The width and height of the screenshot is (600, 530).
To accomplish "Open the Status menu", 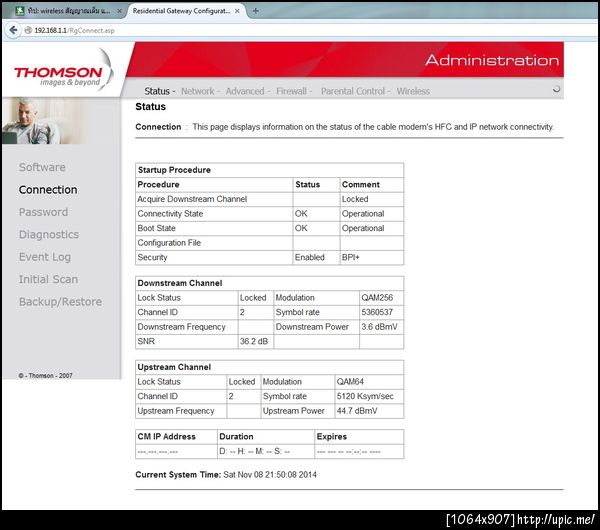I will (x=157, y=91).
